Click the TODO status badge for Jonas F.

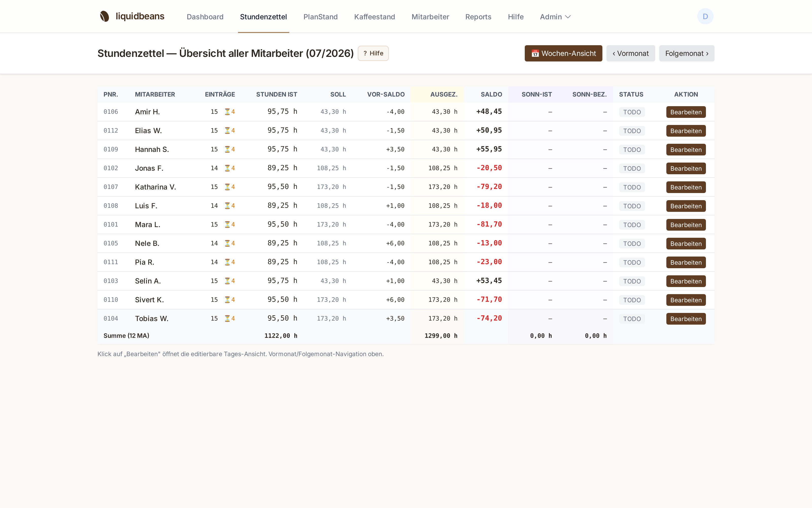tap(632, 169)
